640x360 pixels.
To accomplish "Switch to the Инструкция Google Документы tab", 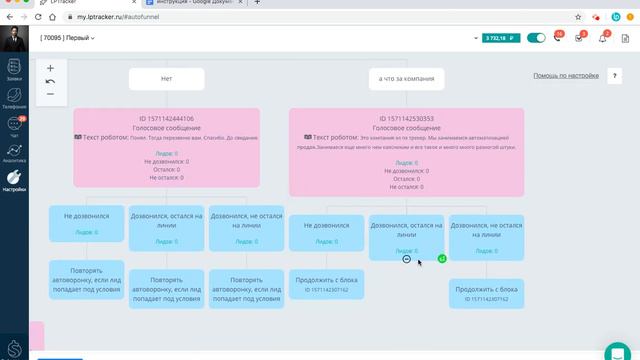I will tap(194, 2).
